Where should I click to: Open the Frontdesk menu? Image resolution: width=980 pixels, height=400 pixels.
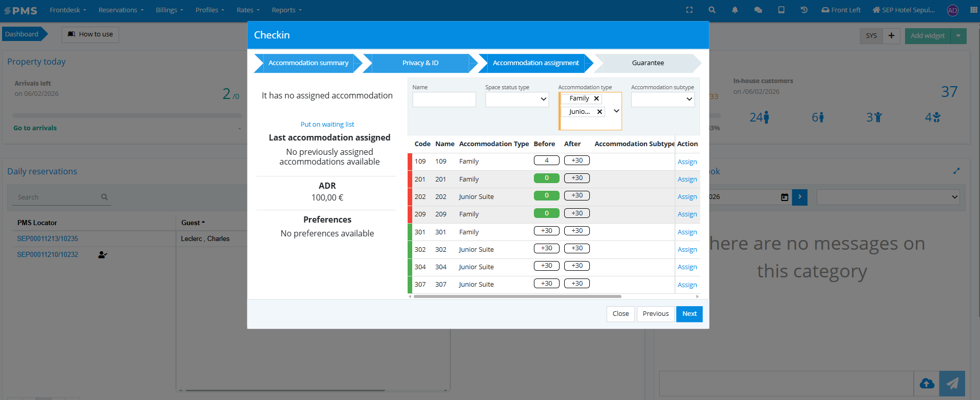click(x=68, y=10)
